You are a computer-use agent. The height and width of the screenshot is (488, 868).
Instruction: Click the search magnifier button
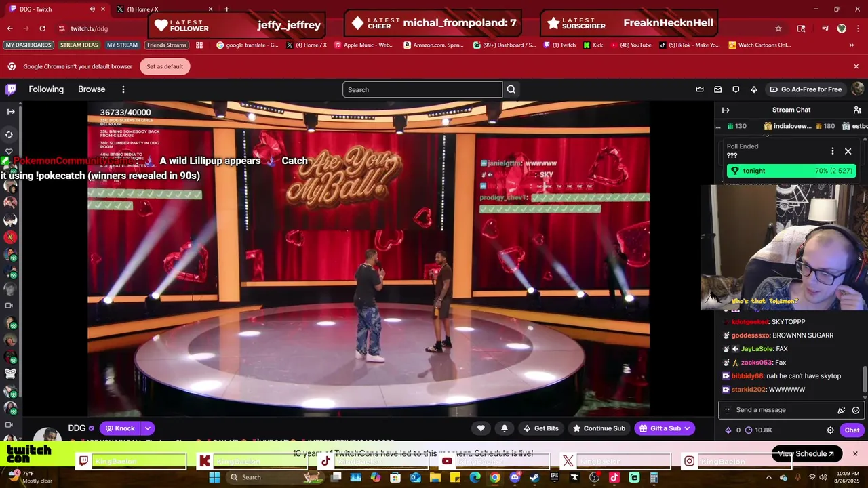point(511,89)
